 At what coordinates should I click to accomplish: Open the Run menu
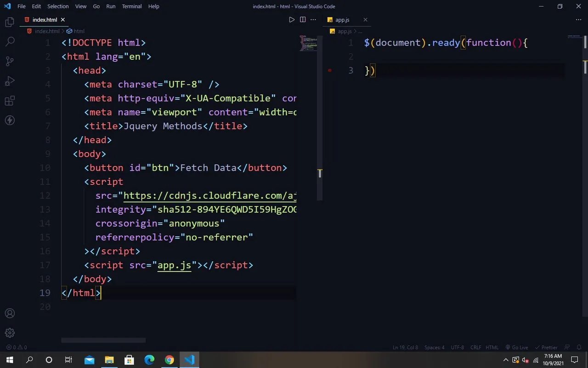pyautogui.click(x=111, y=6)
